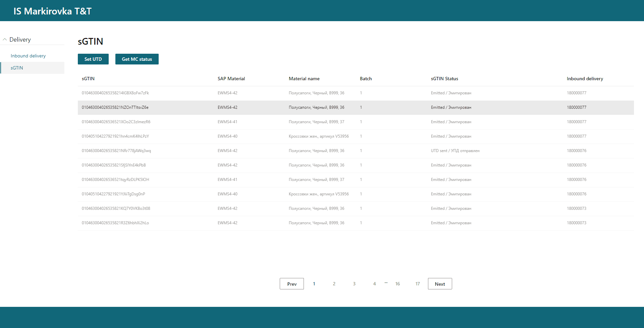Select sGTIN 010463004026535821NZOnTTItsvZ6e
Viewport: 644px width, 328px height.
[x=115, y=107]
